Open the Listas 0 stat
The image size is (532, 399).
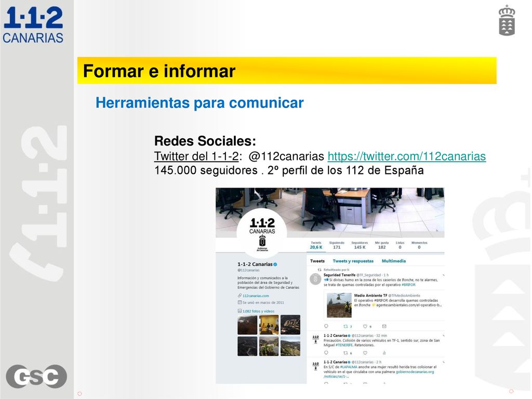[400, 245]
